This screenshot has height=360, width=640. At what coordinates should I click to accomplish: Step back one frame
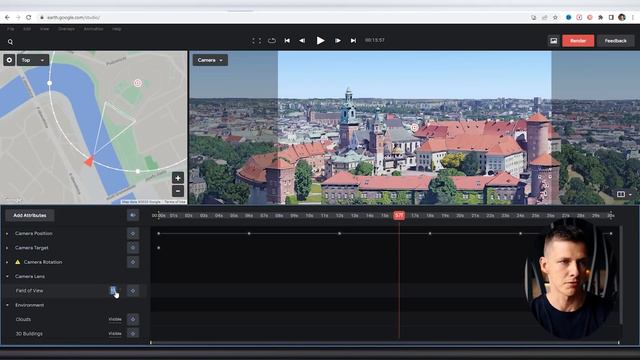[302, 41]
